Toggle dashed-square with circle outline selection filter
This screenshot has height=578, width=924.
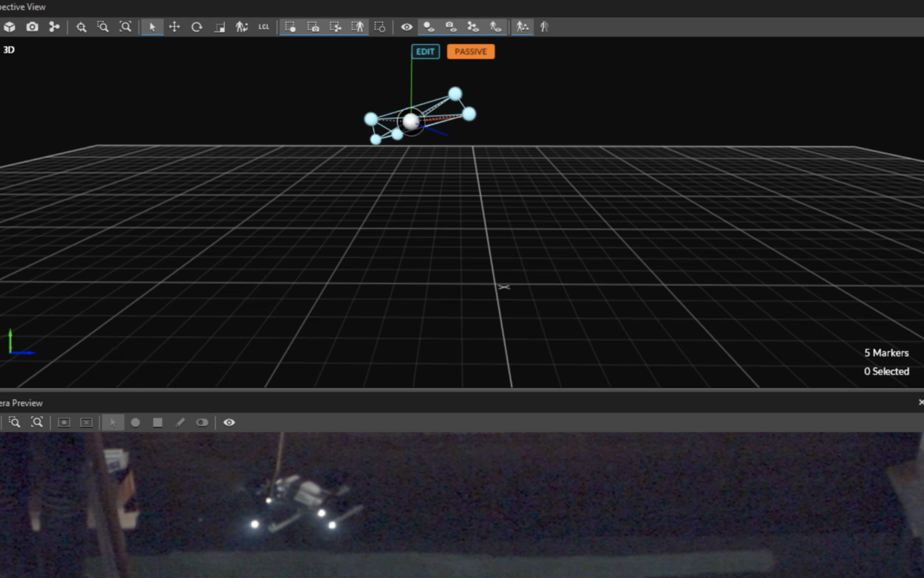(380, 27)
